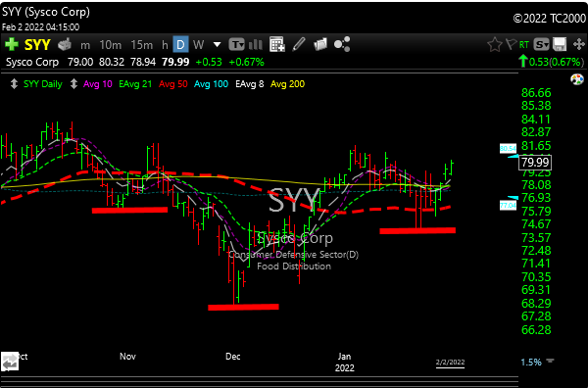This screenshot has height=388, width=588.
Task: Save the chart with floppy disk icon
Action: [x=560, y=44]
